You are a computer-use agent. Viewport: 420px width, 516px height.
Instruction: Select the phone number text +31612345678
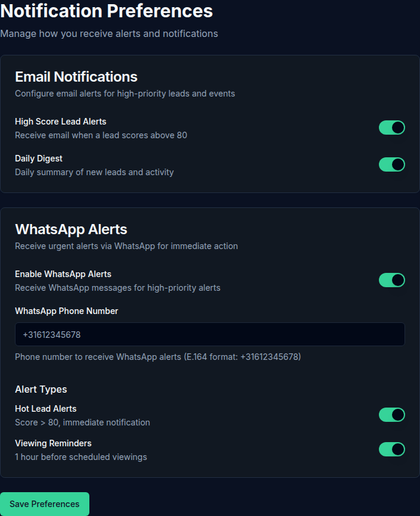point(52,334)
